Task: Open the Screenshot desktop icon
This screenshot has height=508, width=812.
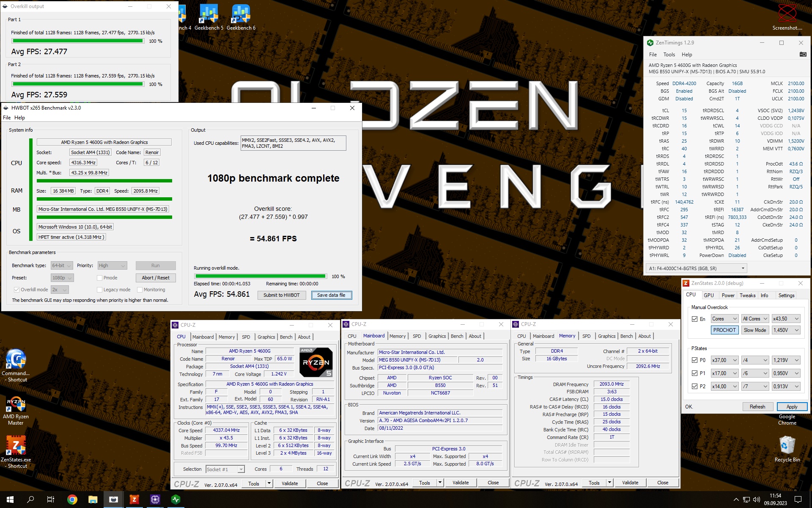Action: click(x=787, y=17)
